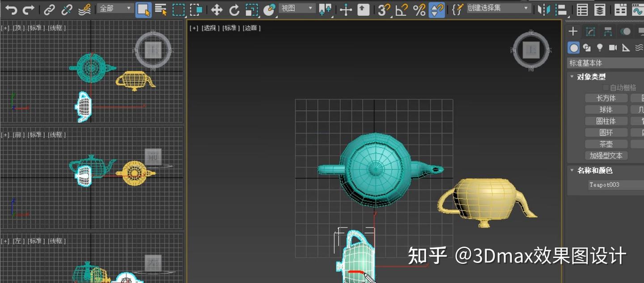This screenshot has height=283, width=644.
Task: Click the 长方体 (Box) creation button
Action: tap(606, 98)
